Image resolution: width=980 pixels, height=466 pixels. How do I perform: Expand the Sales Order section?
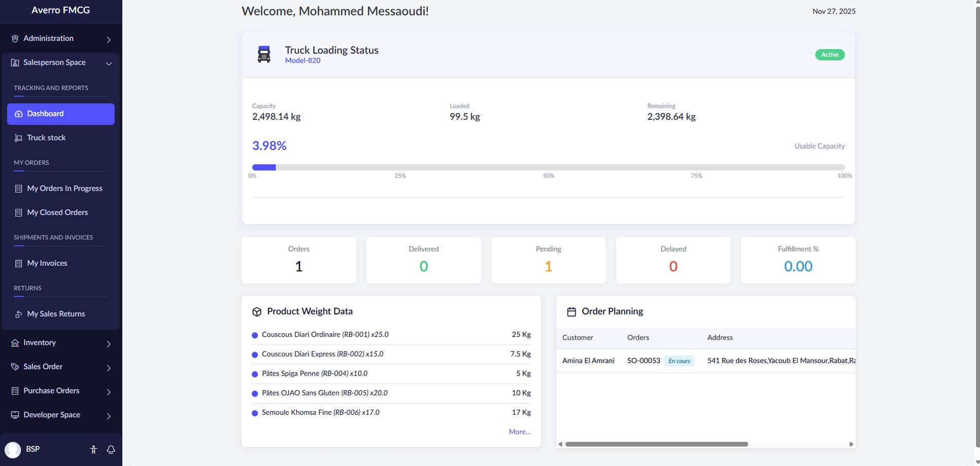[61, 367]
